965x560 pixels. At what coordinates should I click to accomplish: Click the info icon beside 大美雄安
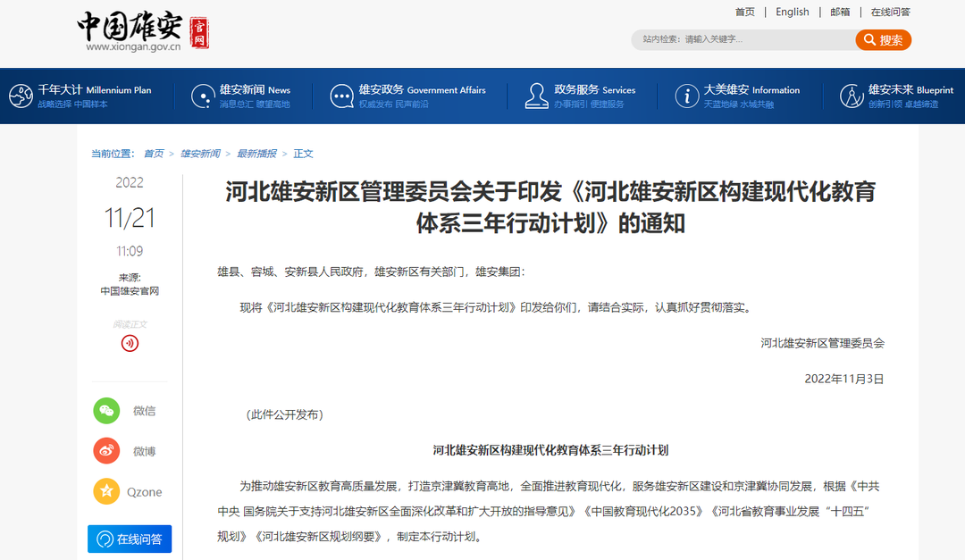click(x=686, y=95)
